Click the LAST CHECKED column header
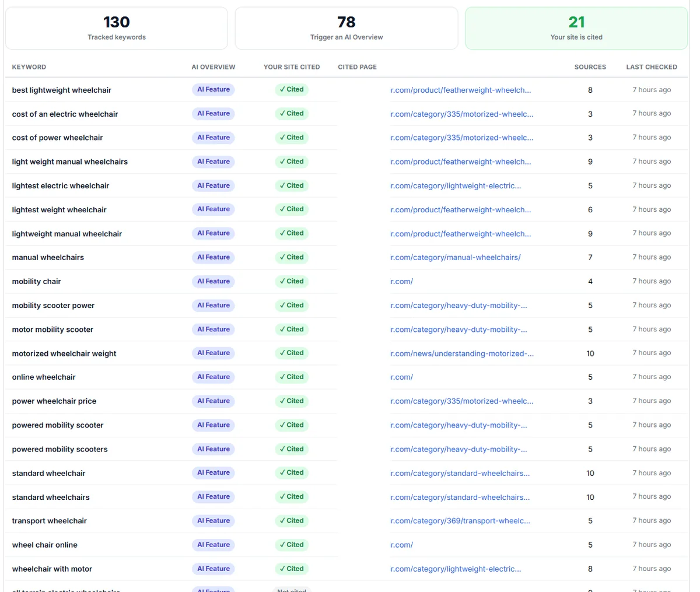Screen dimensions: 700x592 click(652, 67)
